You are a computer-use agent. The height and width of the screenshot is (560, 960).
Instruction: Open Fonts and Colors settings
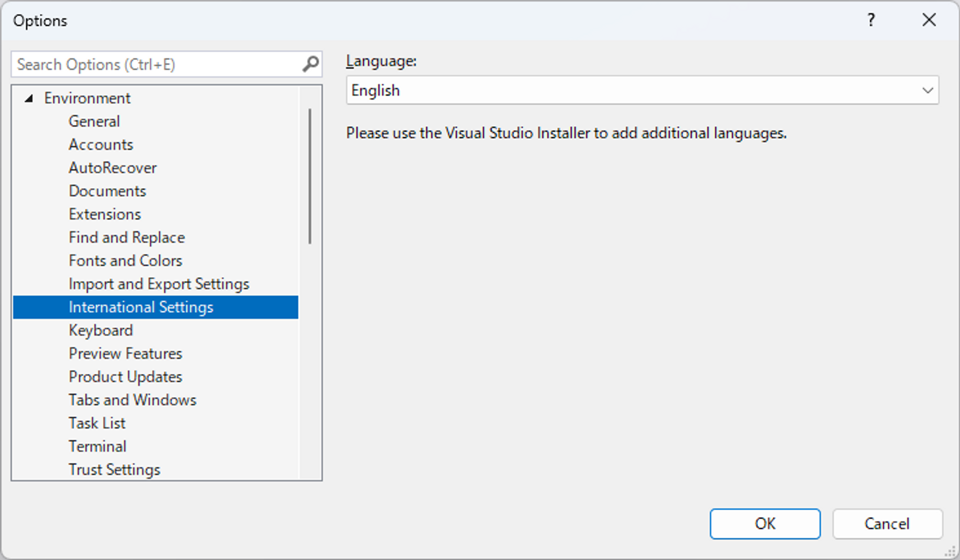[125, 261]
